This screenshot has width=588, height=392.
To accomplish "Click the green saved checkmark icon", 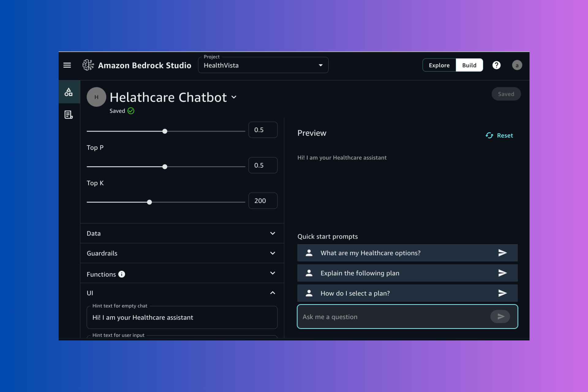I will 131,111.
